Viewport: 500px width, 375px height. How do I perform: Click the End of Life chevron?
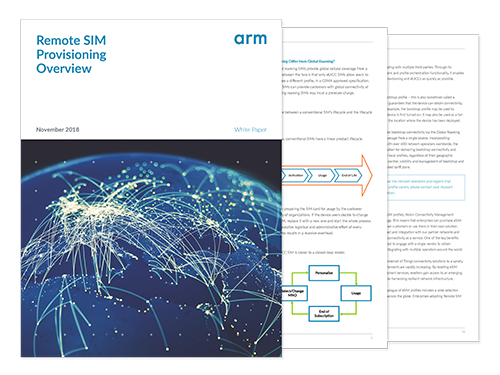[x=349, y=175]
